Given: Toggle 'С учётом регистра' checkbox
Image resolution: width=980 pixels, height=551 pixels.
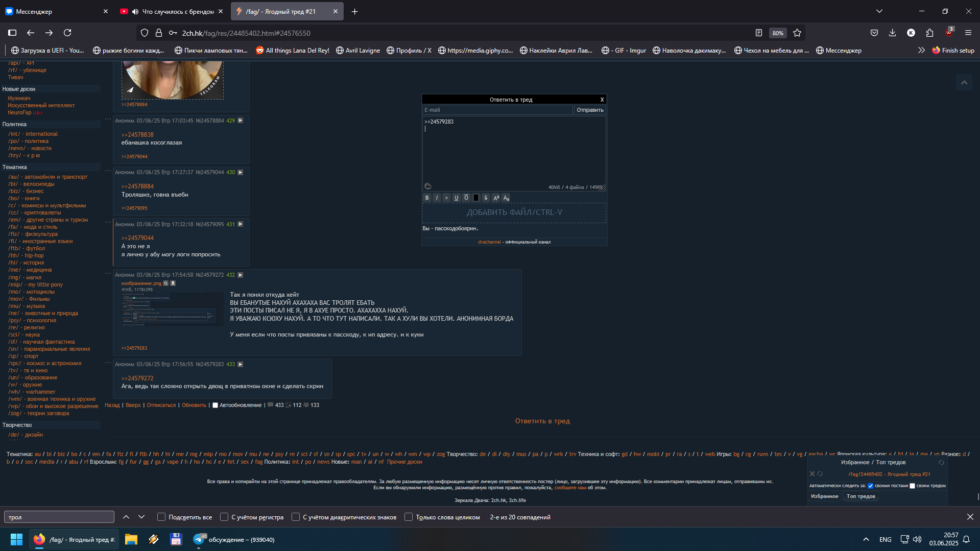Looking at the screenshot, I should [224, 517].
